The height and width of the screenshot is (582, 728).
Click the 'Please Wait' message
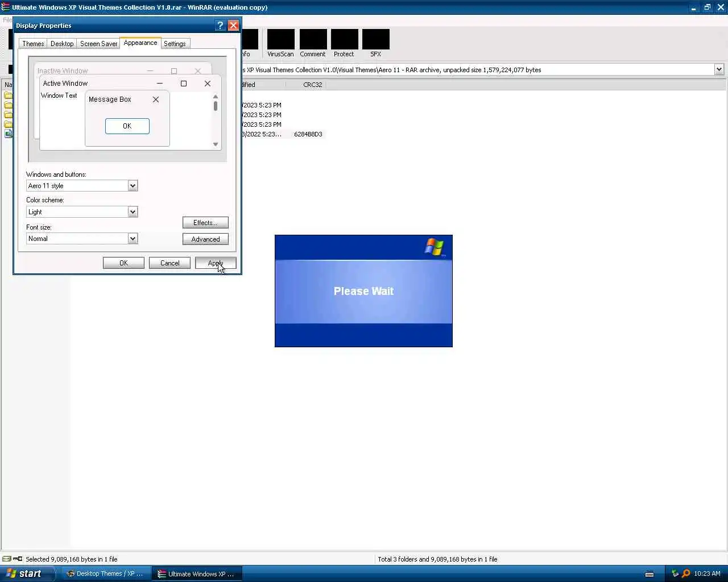tap(363, 291)
